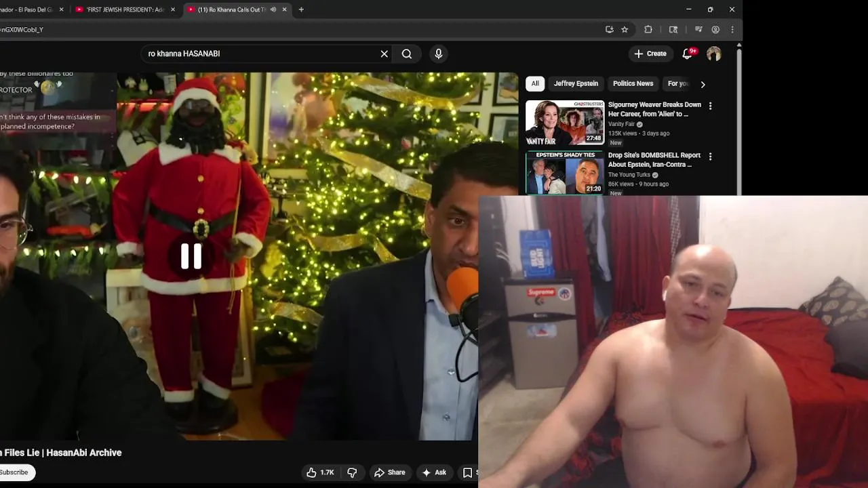Bookmark this page with the star icon
Screen dimensions: 868x488
tap(625, 29)
